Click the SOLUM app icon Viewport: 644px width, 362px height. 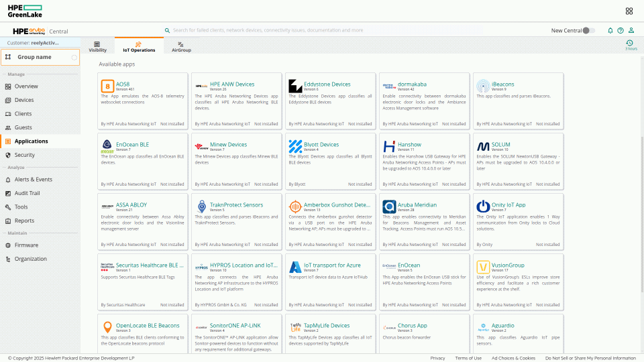tap(483, 146)
